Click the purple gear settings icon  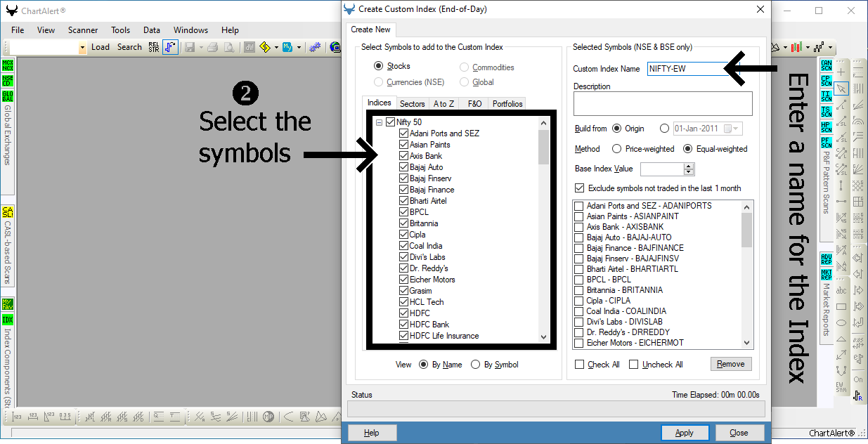(x=316, y=47)
